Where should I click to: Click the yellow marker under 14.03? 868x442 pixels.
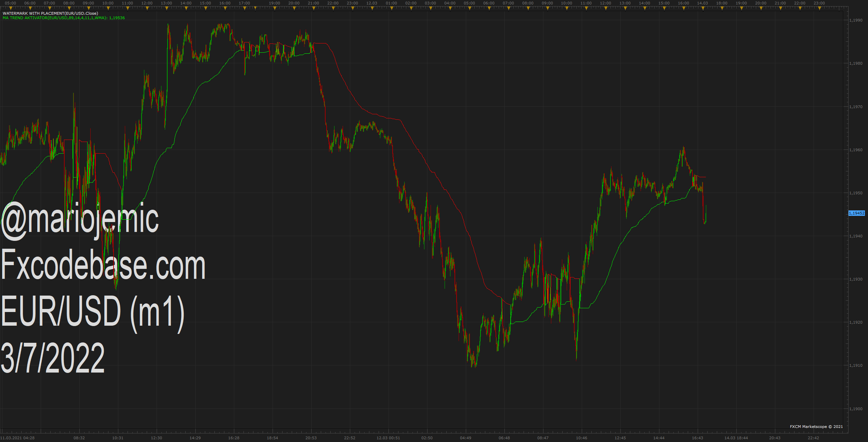(x=702, y=8)
